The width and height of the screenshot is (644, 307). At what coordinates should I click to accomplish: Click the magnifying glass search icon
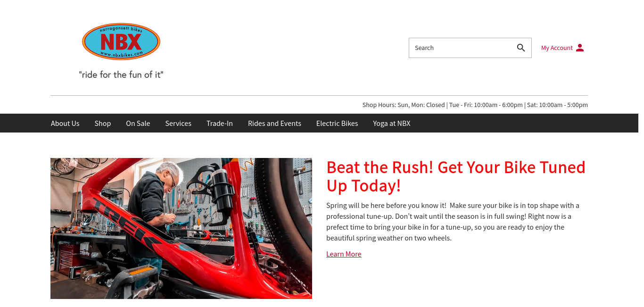(521, 48)
